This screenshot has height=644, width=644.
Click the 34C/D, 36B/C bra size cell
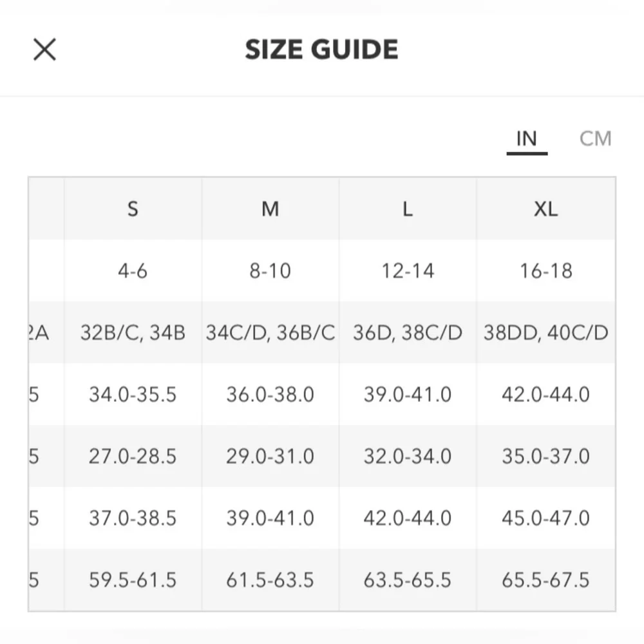point(270,332)
